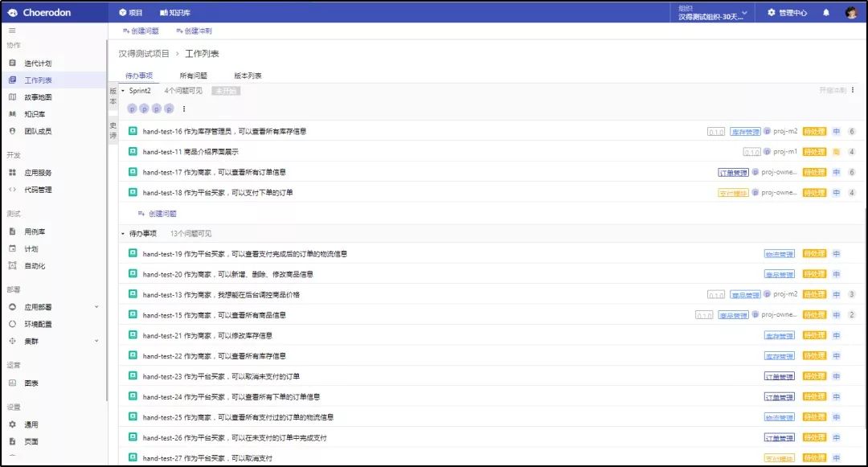Viewport: 868px width, 467px height.
Task: Click the notification bell icon
Action: pyautogui.click(x=825, y=13)
